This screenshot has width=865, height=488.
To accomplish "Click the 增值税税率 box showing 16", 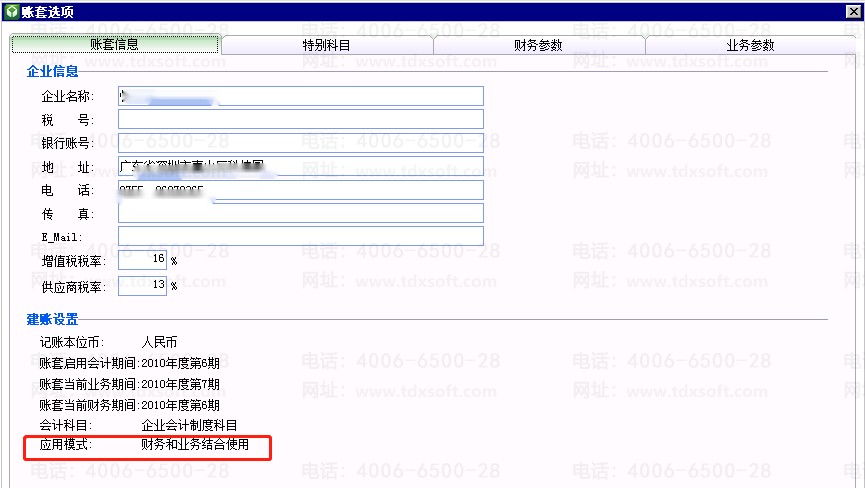I will click(142, 260).
